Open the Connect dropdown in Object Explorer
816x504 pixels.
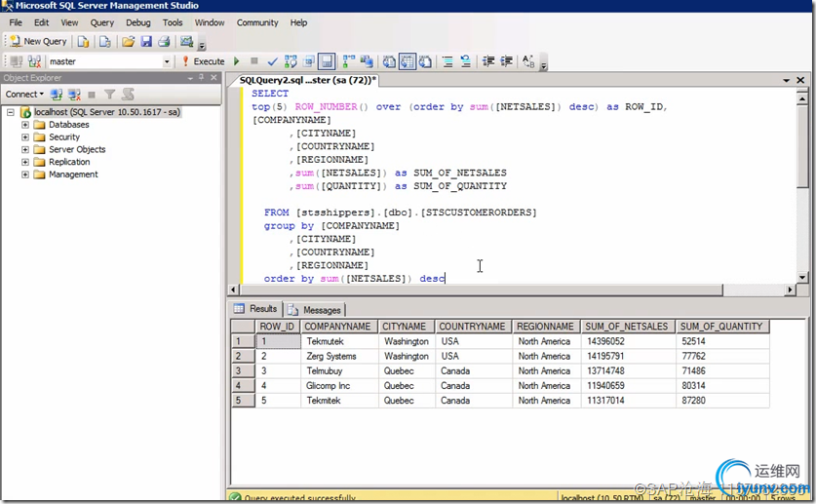click(24, 95)
